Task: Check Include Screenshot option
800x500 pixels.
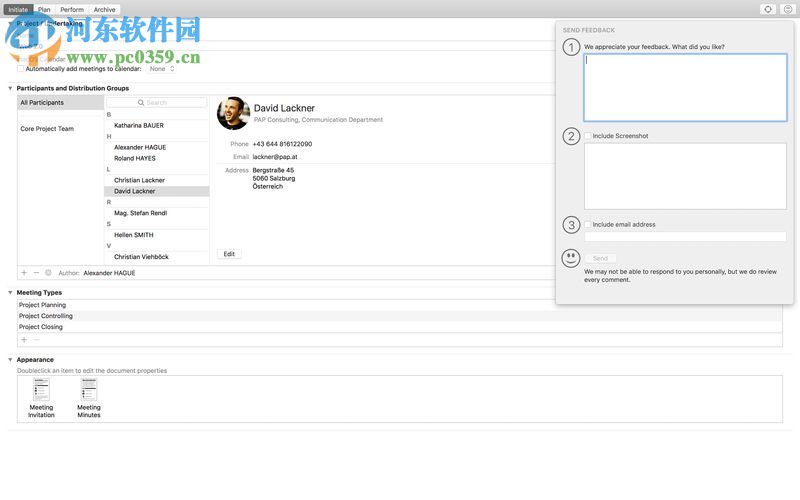Action: click(x=588, y=136)
